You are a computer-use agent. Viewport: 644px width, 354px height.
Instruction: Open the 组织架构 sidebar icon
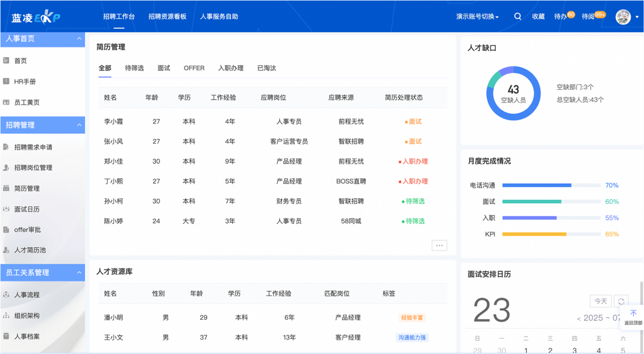coord(6,316)
